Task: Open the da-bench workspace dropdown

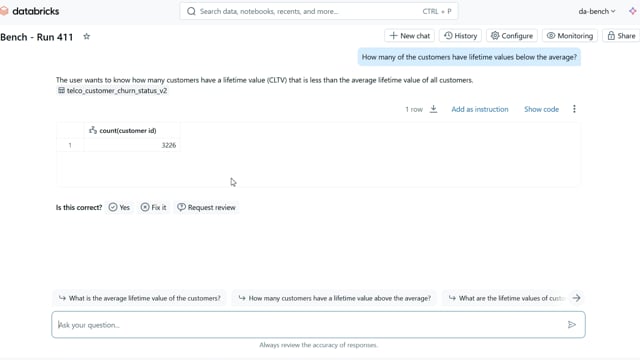Action: click(597, 11)
